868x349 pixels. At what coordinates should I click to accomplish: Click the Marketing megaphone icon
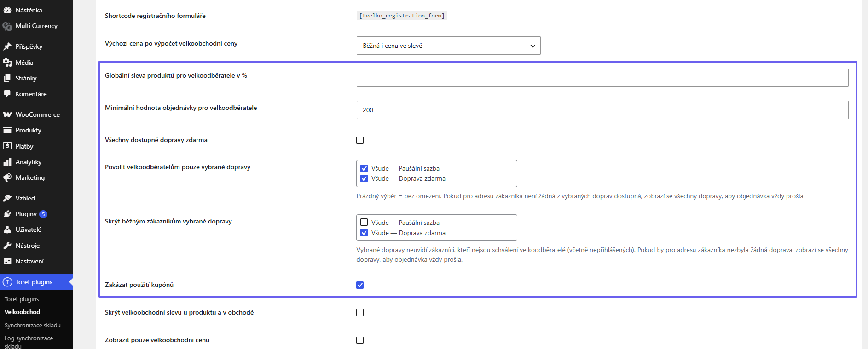point(7,177)
